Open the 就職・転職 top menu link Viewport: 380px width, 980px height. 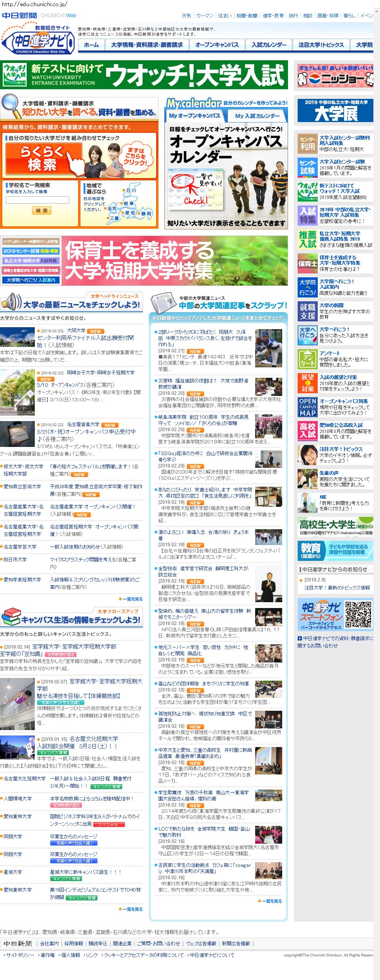pyautogui.click(x=247, y=16)
